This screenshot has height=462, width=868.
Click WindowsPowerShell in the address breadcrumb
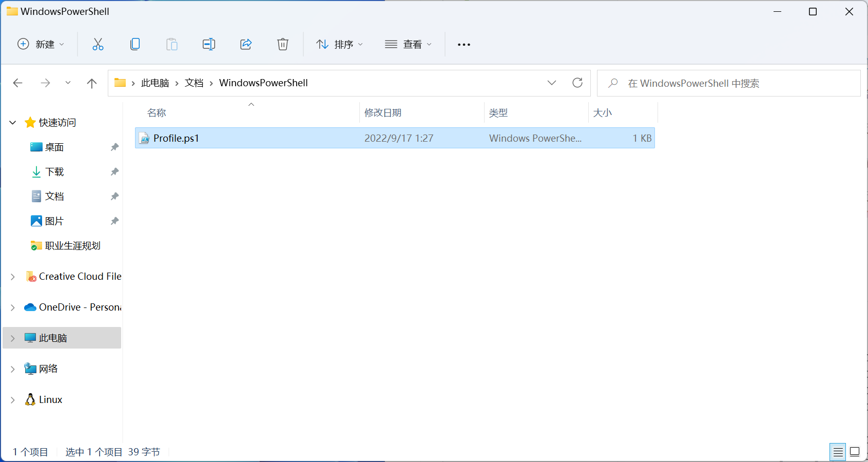coord(263,83)
